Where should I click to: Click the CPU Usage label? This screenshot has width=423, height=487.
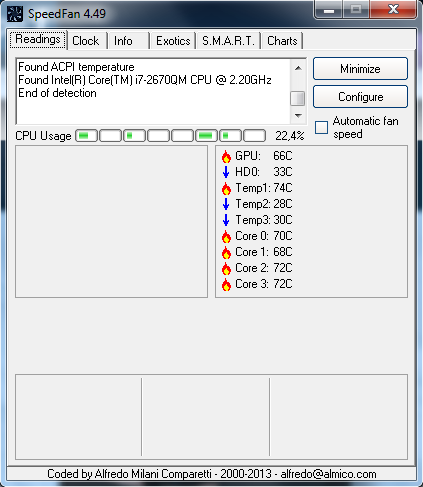(43, 136)
